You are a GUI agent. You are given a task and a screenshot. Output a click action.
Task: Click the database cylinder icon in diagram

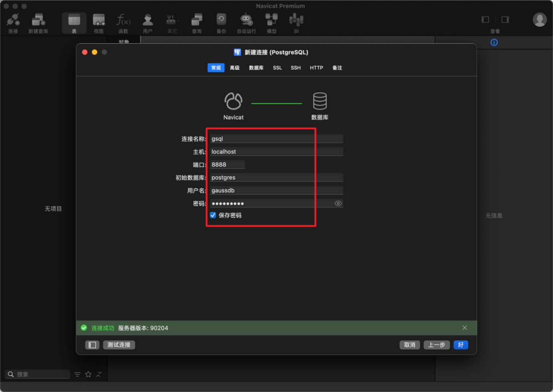[x=320, y=101]
